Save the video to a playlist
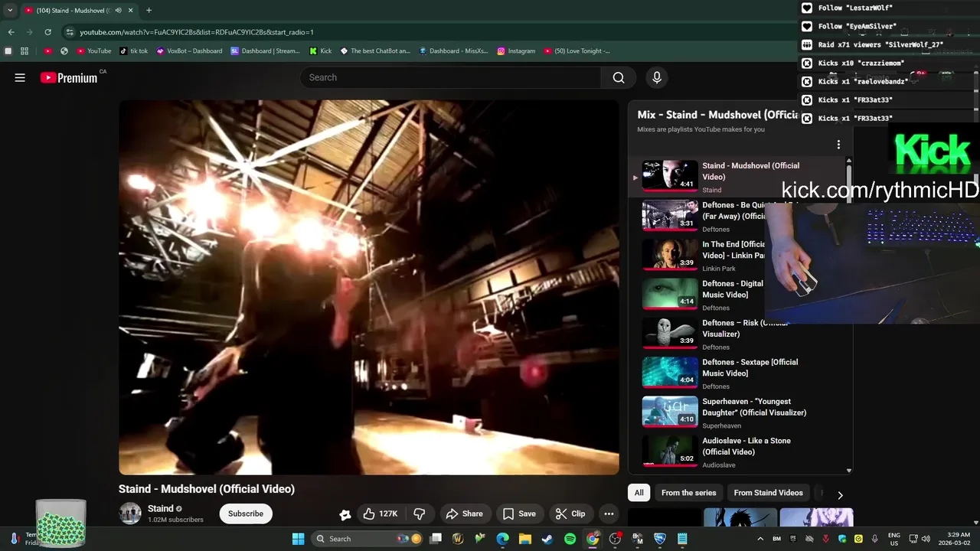This screenshot has width=980, height=551. 519,514
